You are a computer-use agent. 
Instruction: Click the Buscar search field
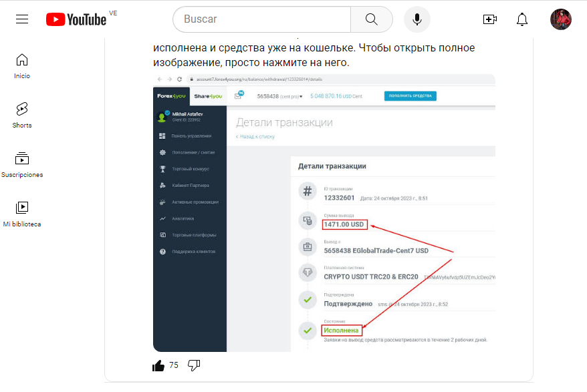(261, 19)
